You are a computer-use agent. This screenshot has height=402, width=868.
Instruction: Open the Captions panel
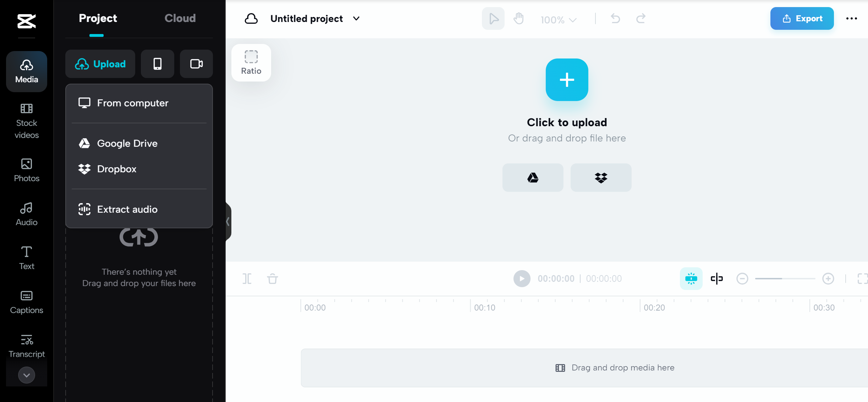tap(26, 301)
